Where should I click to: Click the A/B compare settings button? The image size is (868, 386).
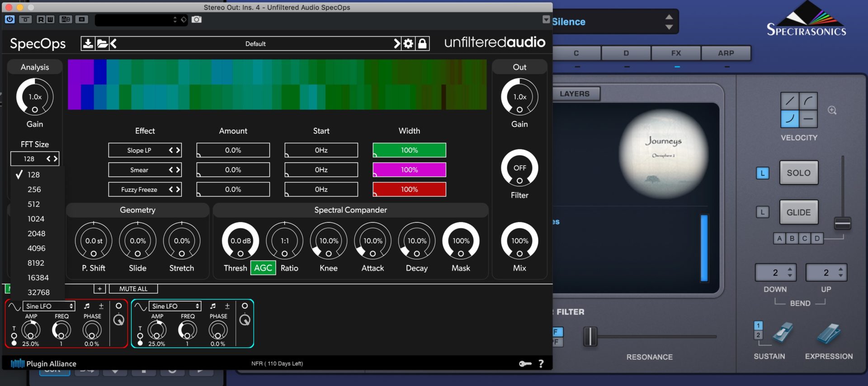[x=66, y=19]
